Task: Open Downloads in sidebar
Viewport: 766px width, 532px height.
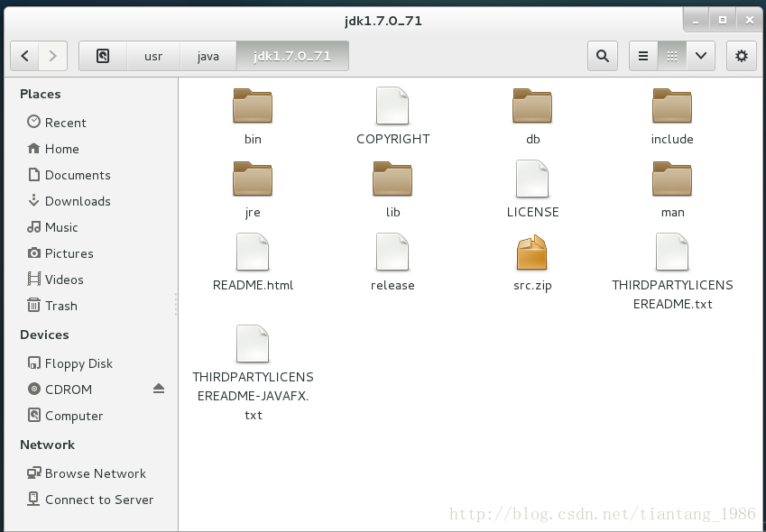Action: pos(69,200)
